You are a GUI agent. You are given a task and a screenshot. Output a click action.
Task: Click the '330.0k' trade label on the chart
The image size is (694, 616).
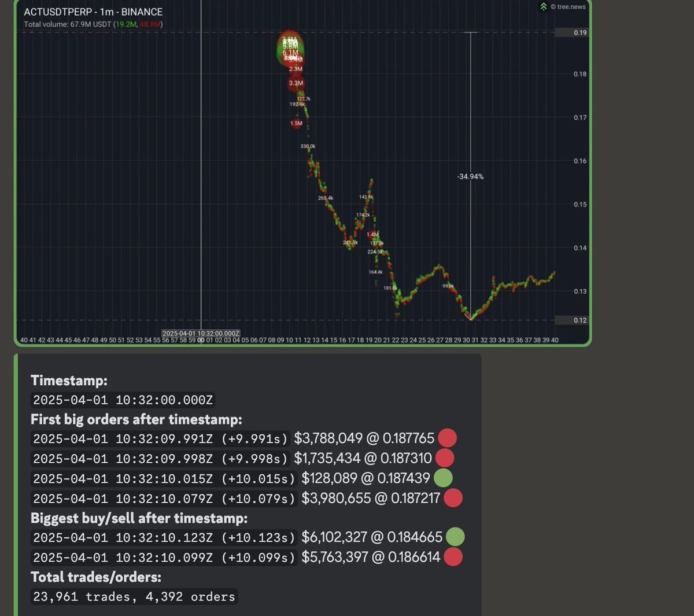[x=308, y=146]
